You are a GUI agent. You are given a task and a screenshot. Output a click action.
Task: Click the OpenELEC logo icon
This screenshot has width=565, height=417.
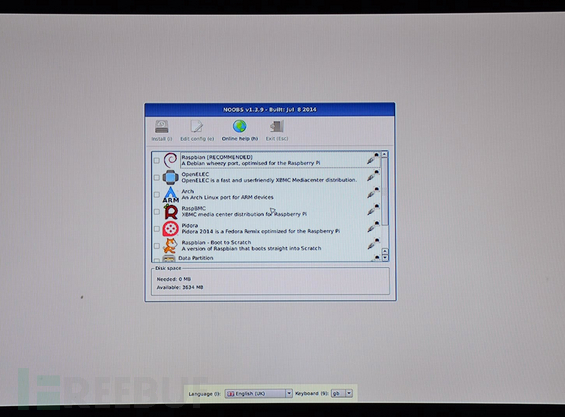coord(170,177)
